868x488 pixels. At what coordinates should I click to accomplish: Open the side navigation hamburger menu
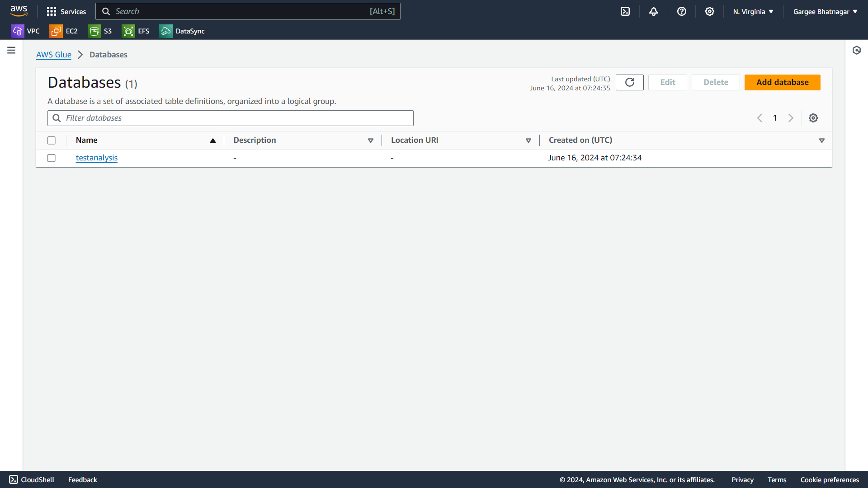11,50
